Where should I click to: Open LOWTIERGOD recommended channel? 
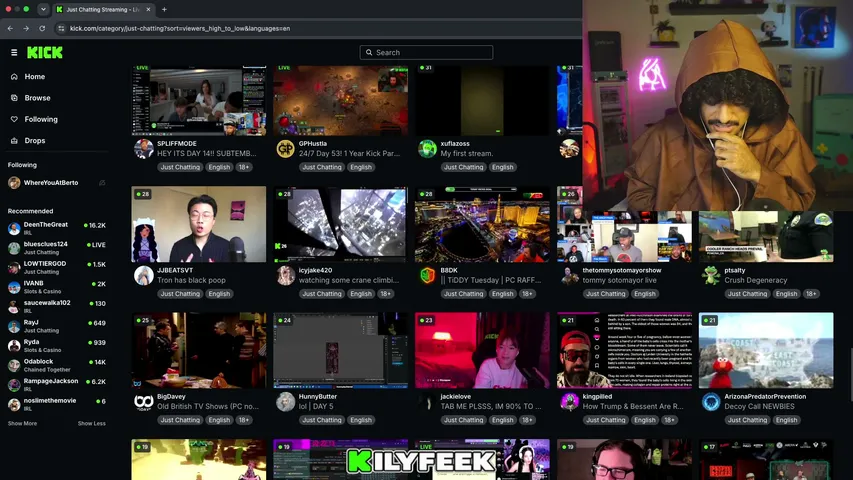57,267
